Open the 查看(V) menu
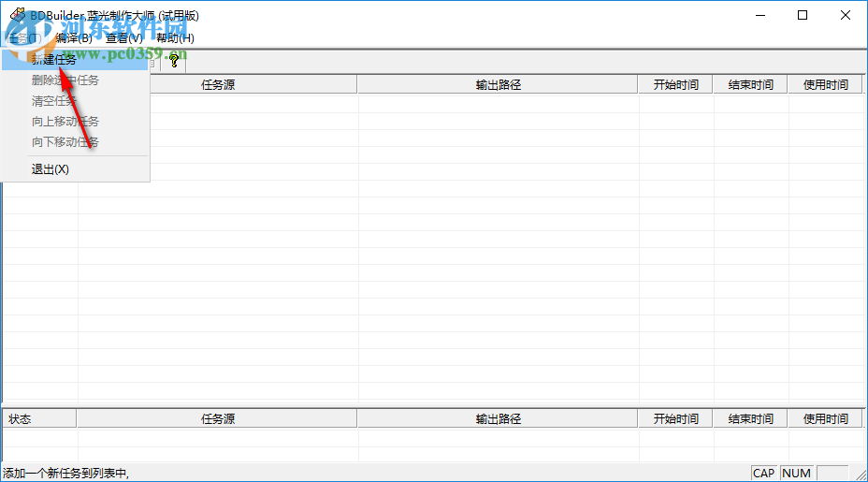The width and height of the screenshot is (868, 482). click(x=124, y=38)
